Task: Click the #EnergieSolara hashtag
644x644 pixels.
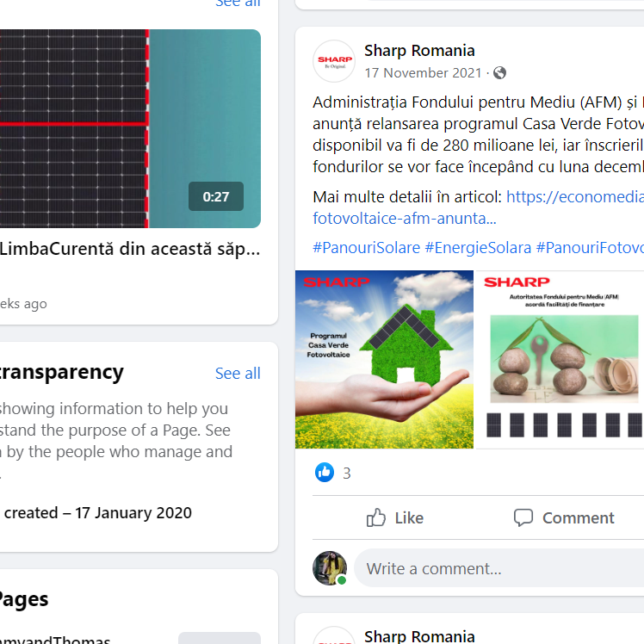Action: coord(478,248)
